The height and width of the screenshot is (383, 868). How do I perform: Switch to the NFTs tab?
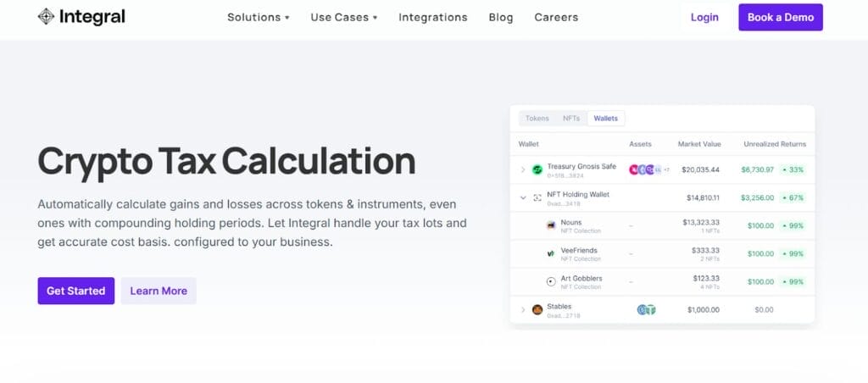coord(571,119)
